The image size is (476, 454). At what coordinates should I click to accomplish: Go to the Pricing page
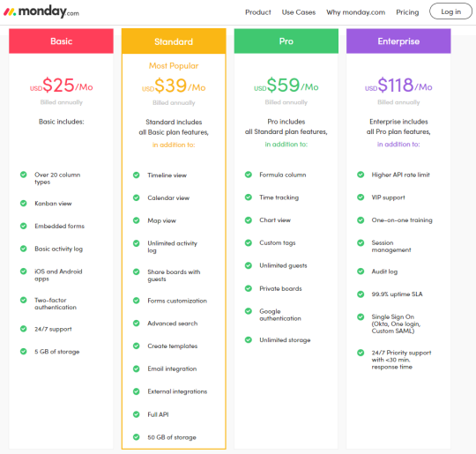point(407,12)
